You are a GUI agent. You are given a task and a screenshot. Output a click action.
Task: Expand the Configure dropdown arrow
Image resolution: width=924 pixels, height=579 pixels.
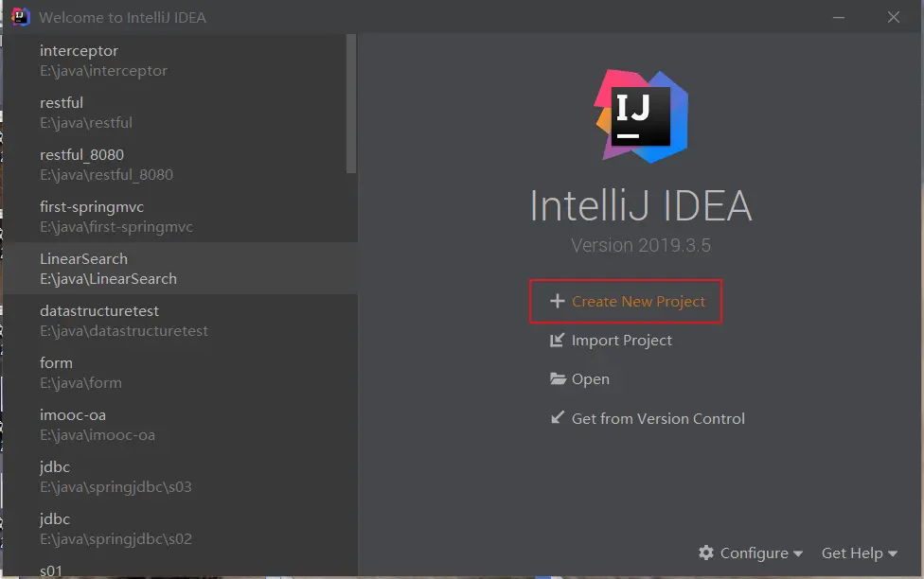point(798,553)
